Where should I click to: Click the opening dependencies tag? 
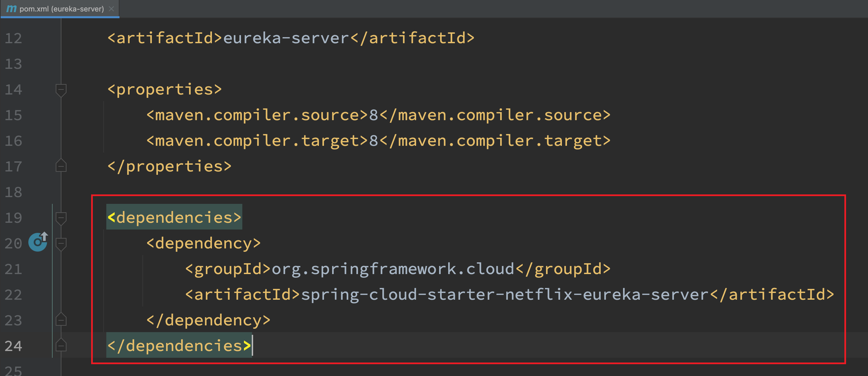coord(174,217)
